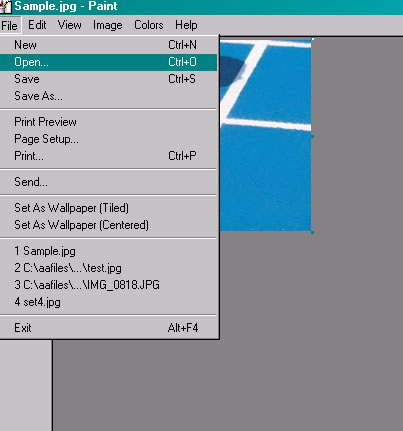
Task: Open recent file test.jpg
Action: click(x=109, y=268)
